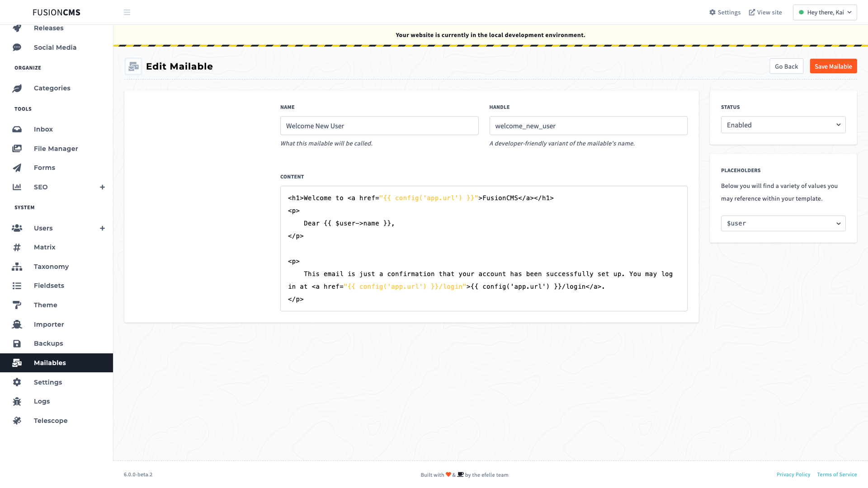Image resolution: width=868 pixels, height=488 pixels.
Task: Open the Terms of Service link
Action: coord(837,474)
